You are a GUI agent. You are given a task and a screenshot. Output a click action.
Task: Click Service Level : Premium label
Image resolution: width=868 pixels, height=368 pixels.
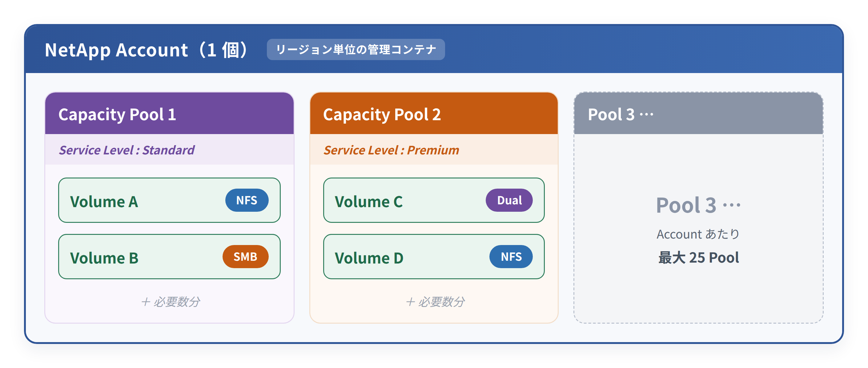click(x=391, y=150)
